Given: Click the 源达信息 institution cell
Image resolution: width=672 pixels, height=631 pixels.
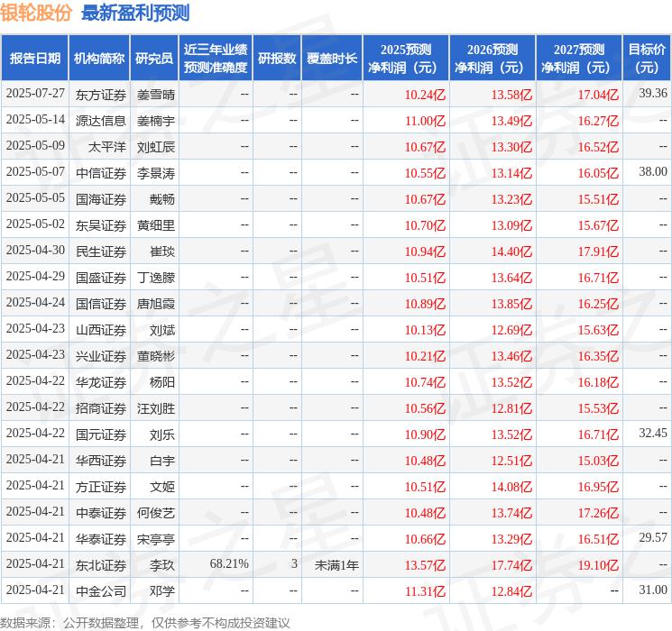Looking at the screenshot, I should pos(101,121).
